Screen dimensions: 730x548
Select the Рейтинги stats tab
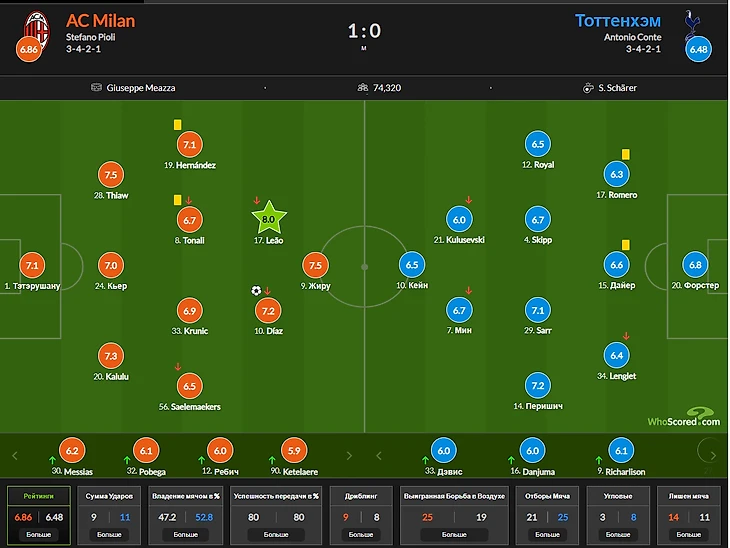[39, 496]
